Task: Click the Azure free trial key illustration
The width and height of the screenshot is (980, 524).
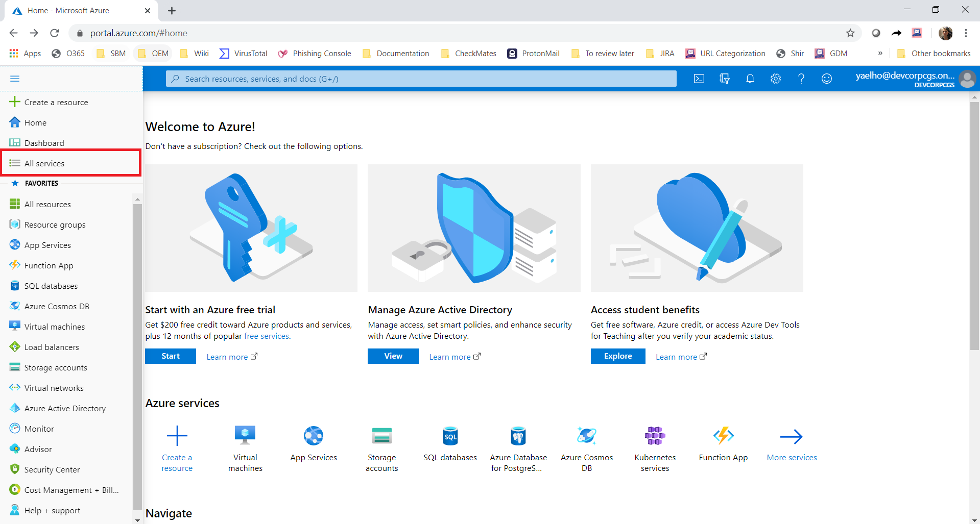Action: 251,228
